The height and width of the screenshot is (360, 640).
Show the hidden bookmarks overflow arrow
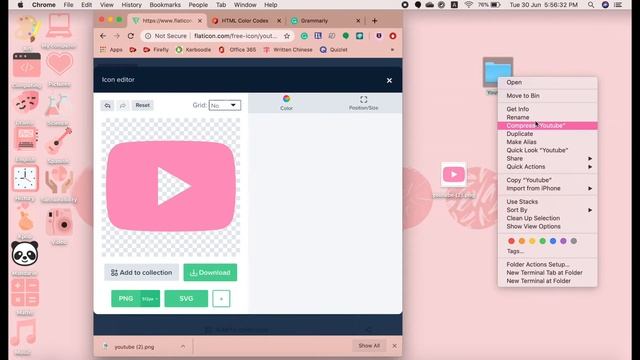[x=393, y=49]
